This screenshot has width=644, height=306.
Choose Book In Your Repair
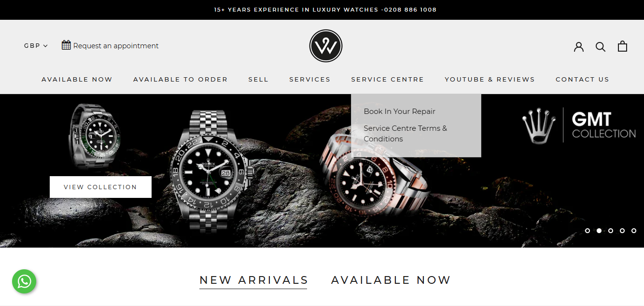(x=399, y=111)
